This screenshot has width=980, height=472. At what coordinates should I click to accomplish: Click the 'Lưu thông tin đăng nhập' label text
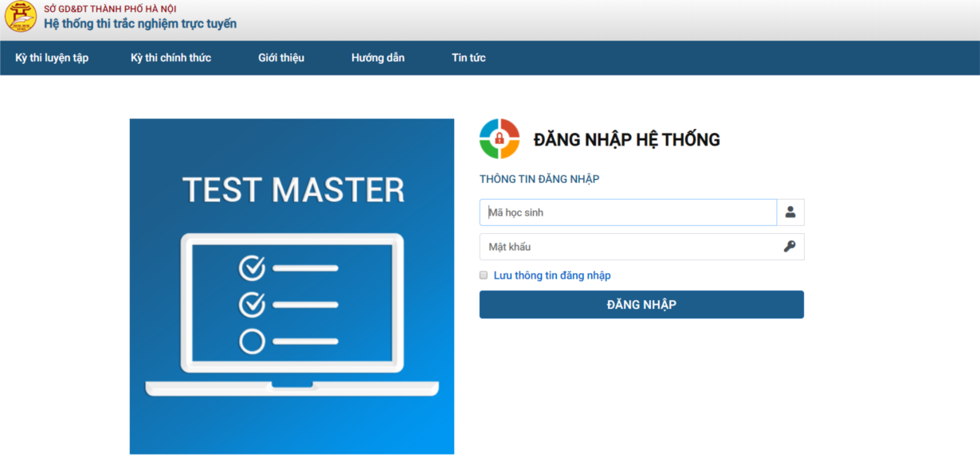pos(552,275)
